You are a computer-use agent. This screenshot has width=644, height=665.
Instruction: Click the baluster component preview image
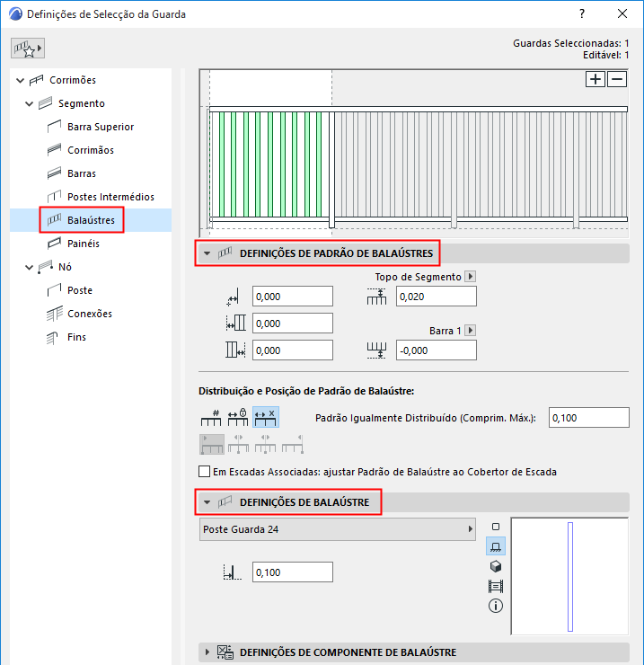(569, 576)
